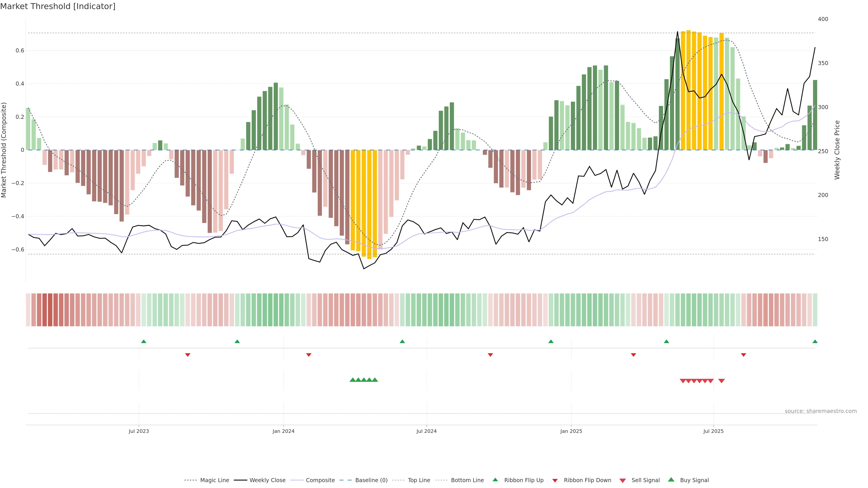The width and height of the screenshot is (868, 488).
Task: Click the Buy Signal legend marker icon
Action: [671, 480]
